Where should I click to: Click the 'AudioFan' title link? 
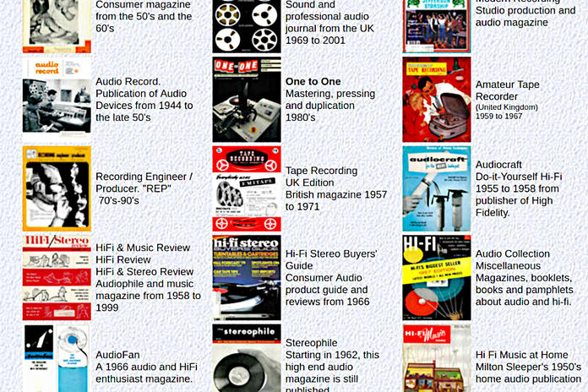117,355
